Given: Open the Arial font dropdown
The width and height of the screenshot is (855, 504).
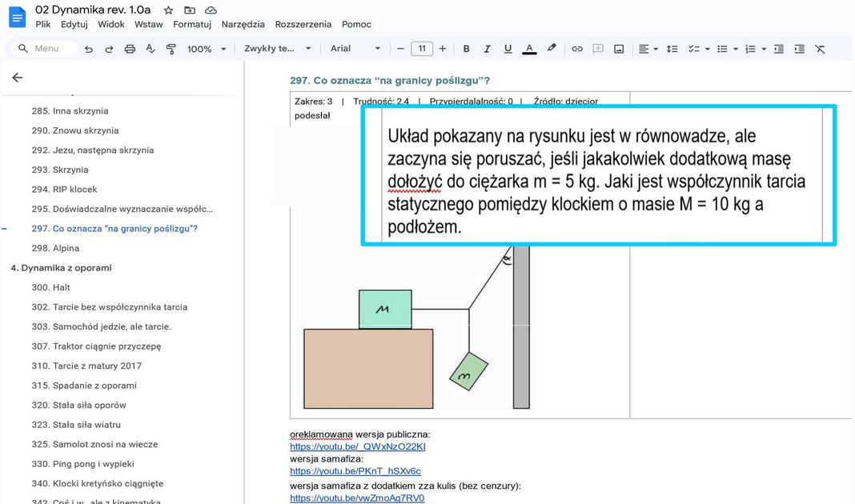Looking at the screenshot, I should [x=355, y=49].
